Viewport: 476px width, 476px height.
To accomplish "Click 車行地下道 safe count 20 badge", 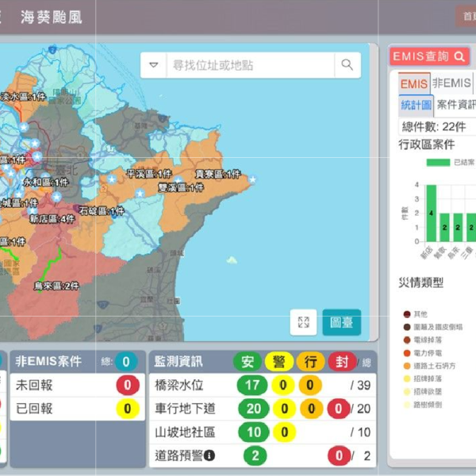I will coord(254,409).
